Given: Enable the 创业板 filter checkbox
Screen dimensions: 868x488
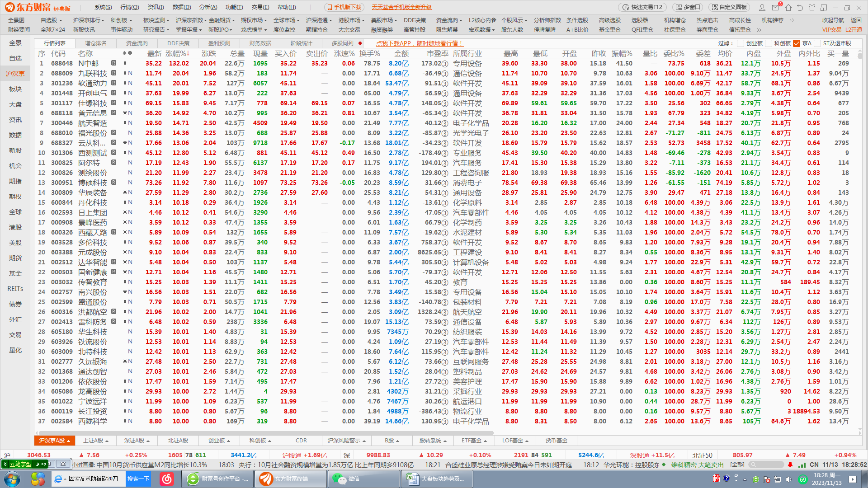Looking at the screenshot, I should click(x=740, y=43).
